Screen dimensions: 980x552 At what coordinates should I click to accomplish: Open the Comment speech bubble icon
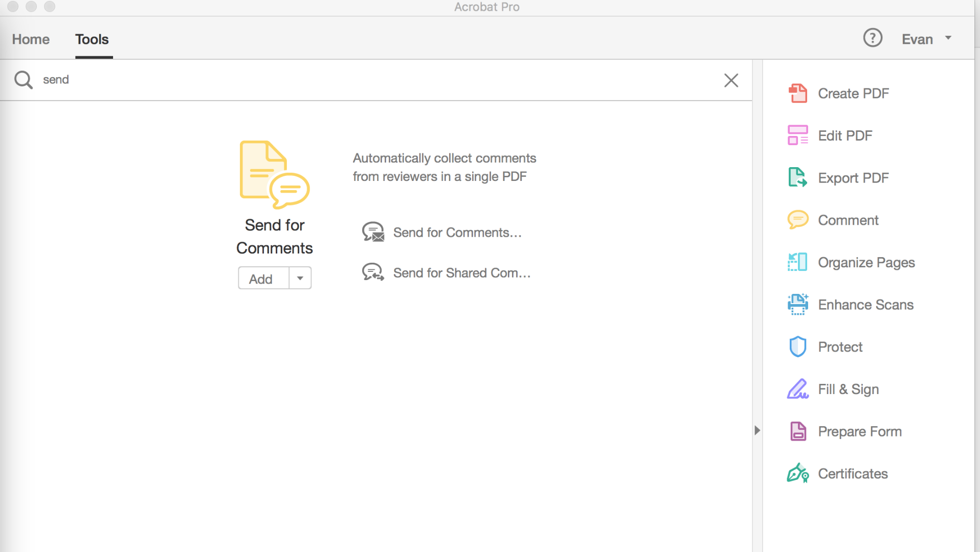(x=797, y=220)
